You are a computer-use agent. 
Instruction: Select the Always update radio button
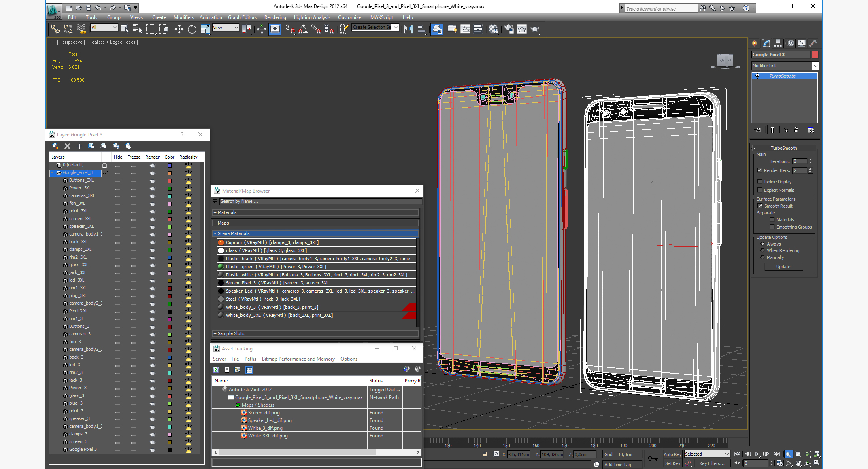(762, 244)
